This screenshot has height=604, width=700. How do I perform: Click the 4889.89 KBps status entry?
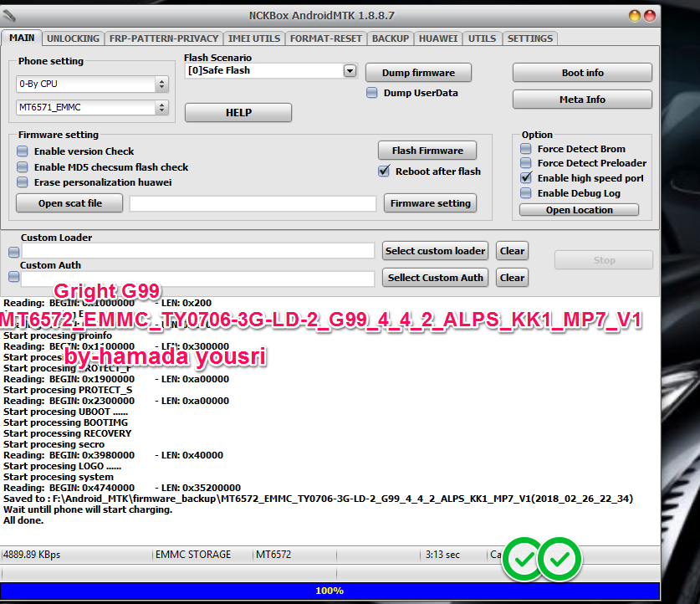click(32, 555)
